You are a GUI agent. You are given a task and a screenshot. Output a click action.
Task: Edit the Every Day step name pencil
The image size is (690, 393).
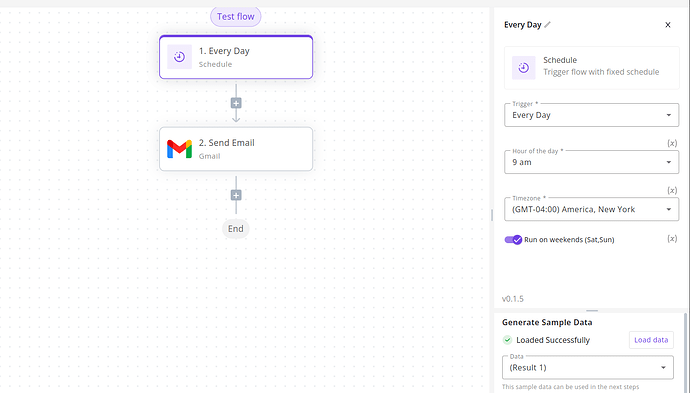[547, 25]
